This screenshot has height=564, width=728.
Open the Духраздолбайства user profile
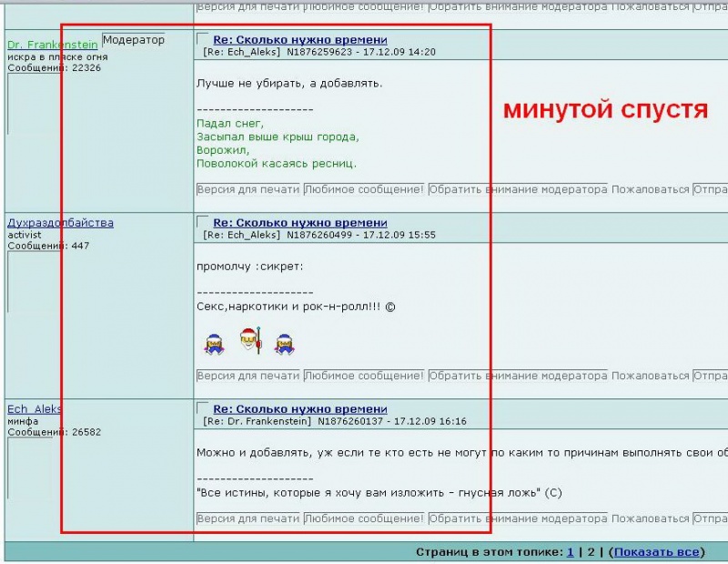[x=60, y=223]
